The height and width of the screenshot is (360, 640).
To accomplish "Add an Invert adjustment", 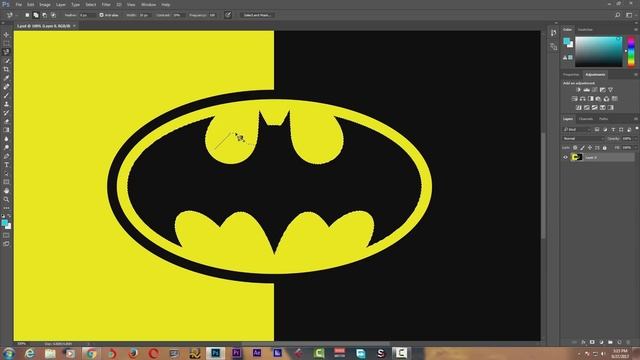I will coord(578,108).
